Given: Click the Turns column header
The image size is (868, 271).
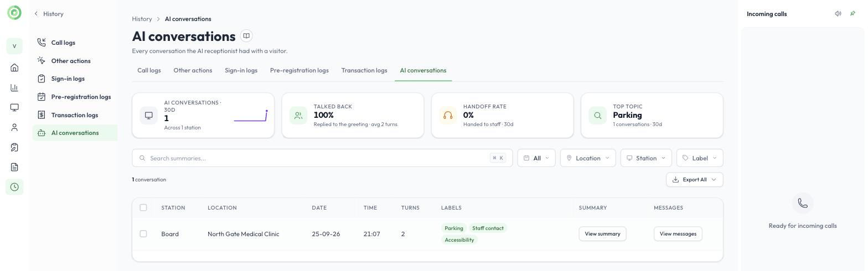Looking at the screenshot, I should point(410,208).
